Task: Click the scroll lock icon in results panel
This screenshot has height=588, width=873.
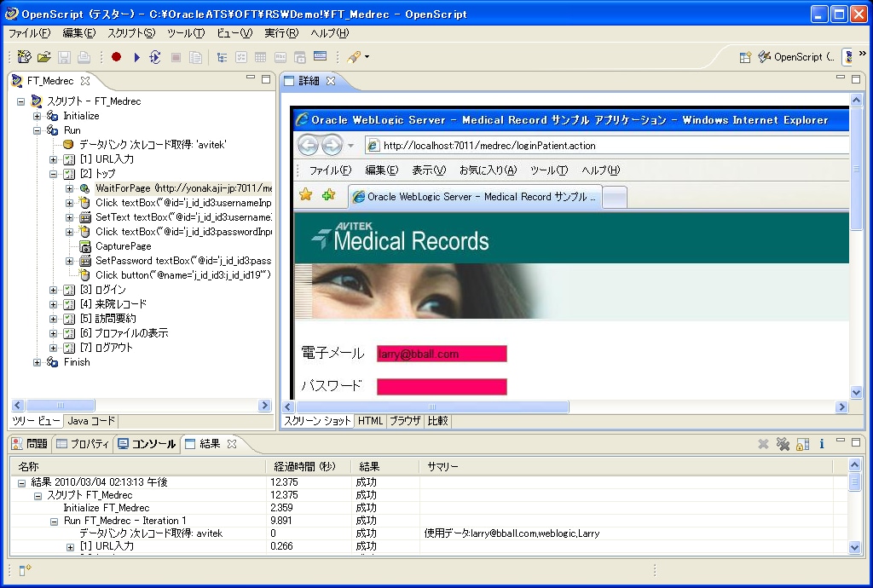Action: [802, 444]
